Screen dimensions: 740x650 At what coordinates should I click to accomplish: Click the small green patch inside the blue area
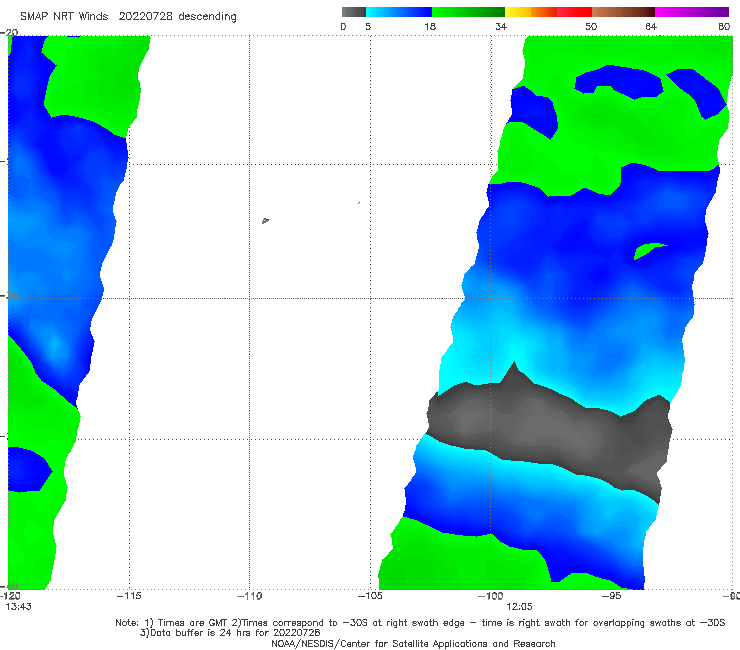(649, 251)
